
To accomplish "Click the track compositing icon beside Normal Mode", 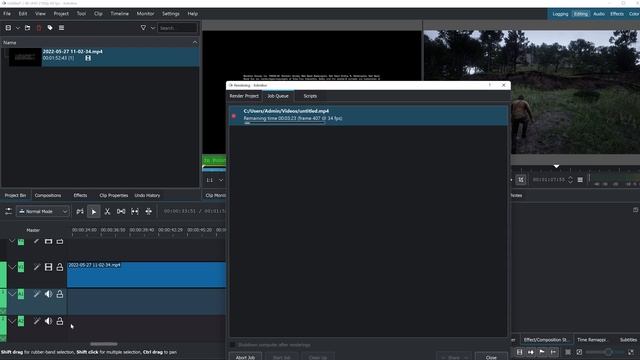I will click(x=80, y=211).
